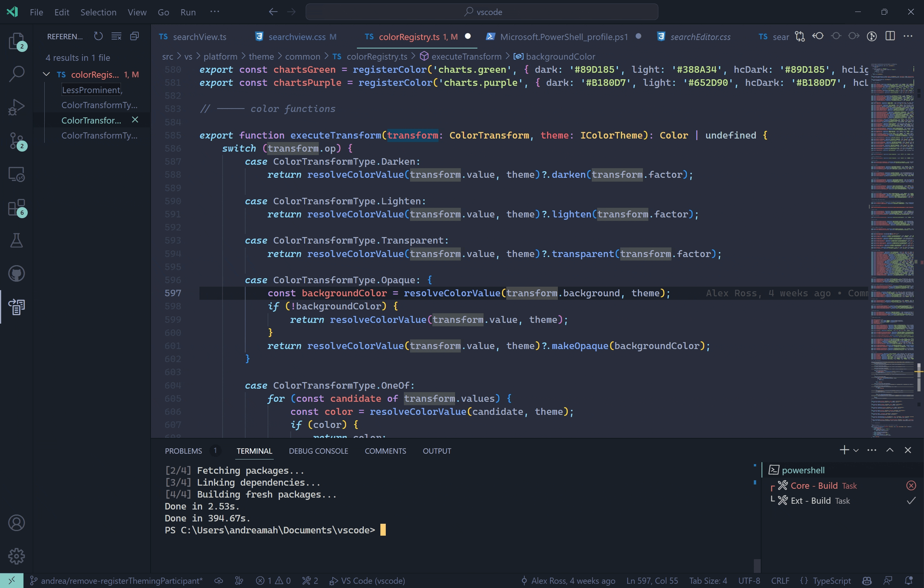Viewport: 924px width, 588px height.
Task: Change UTF-8 file encoding
Action: (749, 581)
